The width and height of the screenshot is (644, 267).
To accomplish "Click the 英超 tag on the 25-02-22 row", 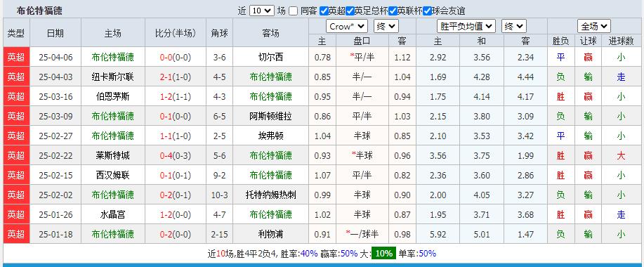I will (x=16, y=156).
